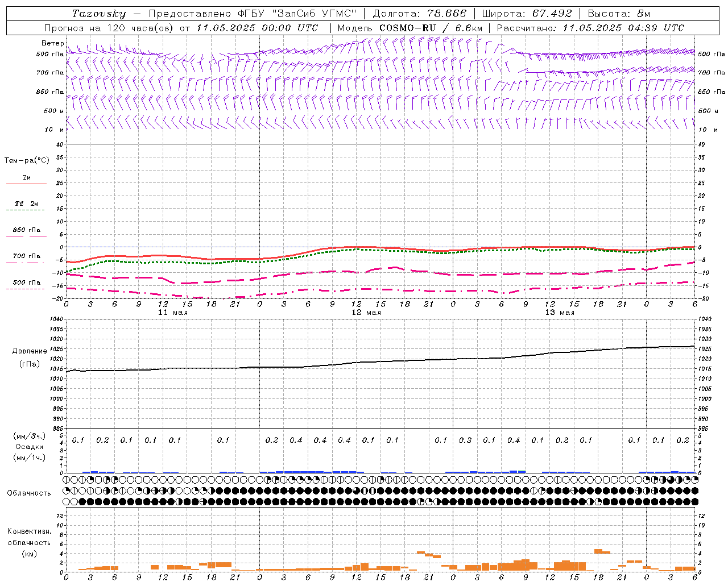The width and height of the screenshot is (728, 582).
Task: Click the Облачность cloud cover label
Action: [x=29, y=493]
